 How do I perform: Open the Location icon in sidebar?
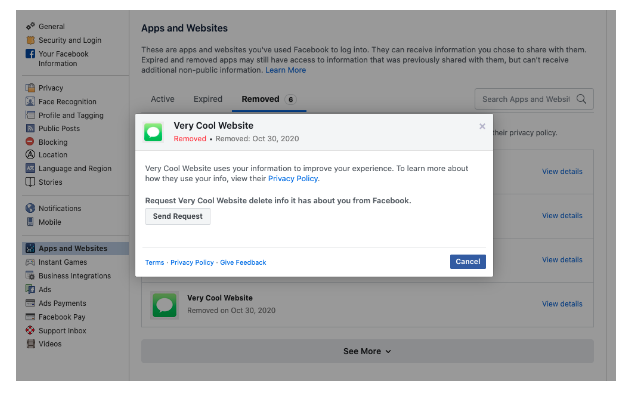click(30, 154)
